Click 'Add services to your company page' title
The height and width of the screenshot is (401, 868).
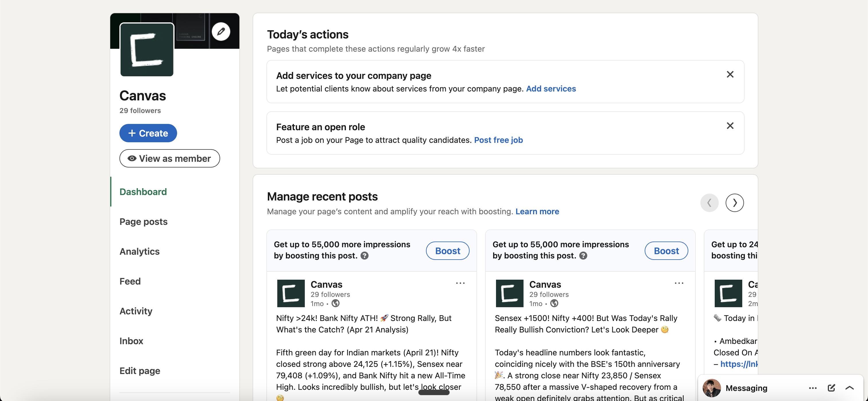click(353, 76)
